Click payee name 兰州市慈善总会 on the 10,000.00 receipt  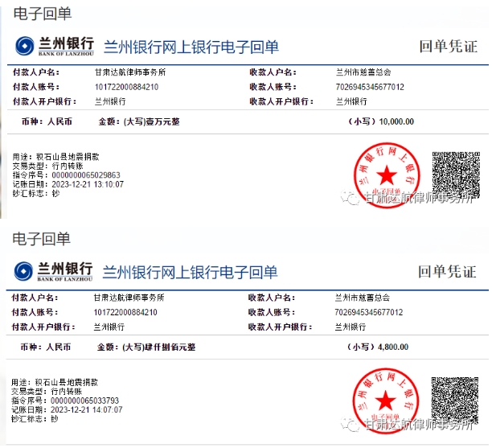point(363,72)
